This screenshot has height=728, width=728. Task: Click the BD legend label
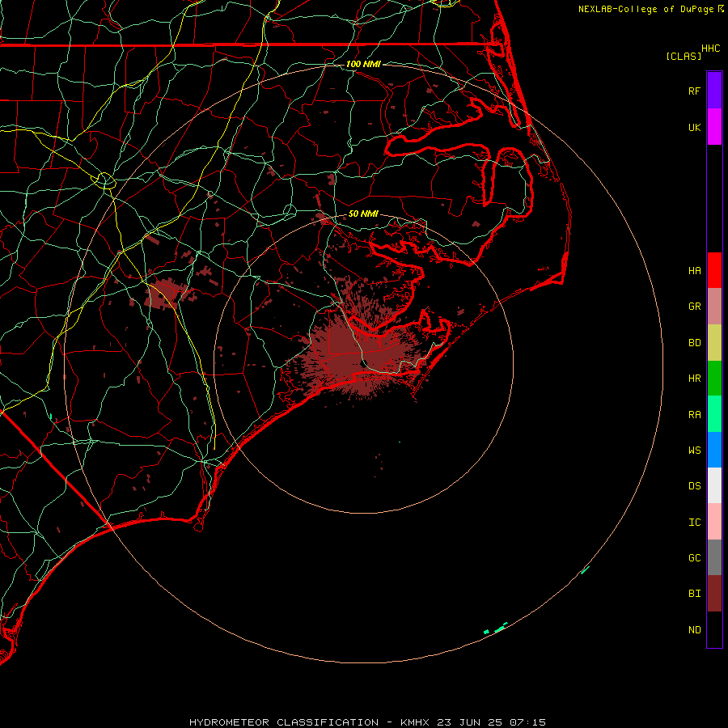(694, 343)
